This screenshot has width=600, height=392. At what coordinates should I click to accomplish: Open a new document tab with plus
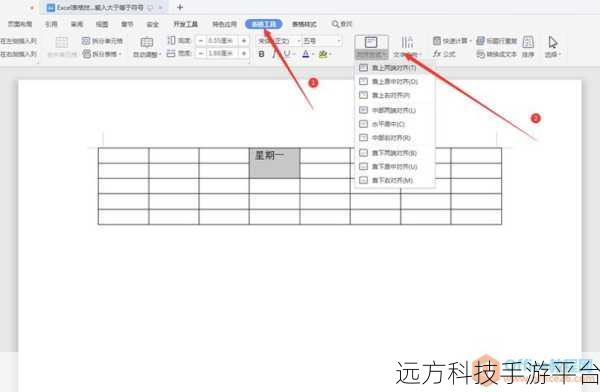[180, 7]
